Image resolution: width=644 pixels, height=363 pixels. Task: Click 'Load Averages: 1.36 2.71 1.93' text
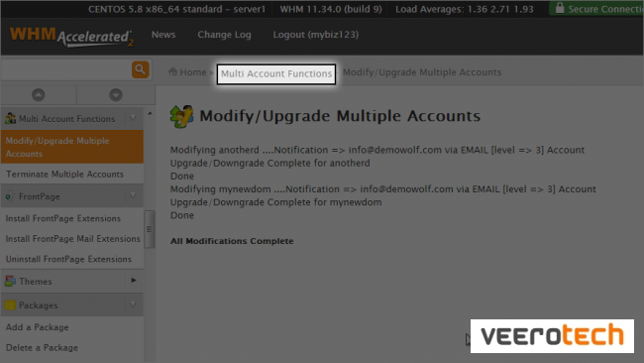click(465, 9)
